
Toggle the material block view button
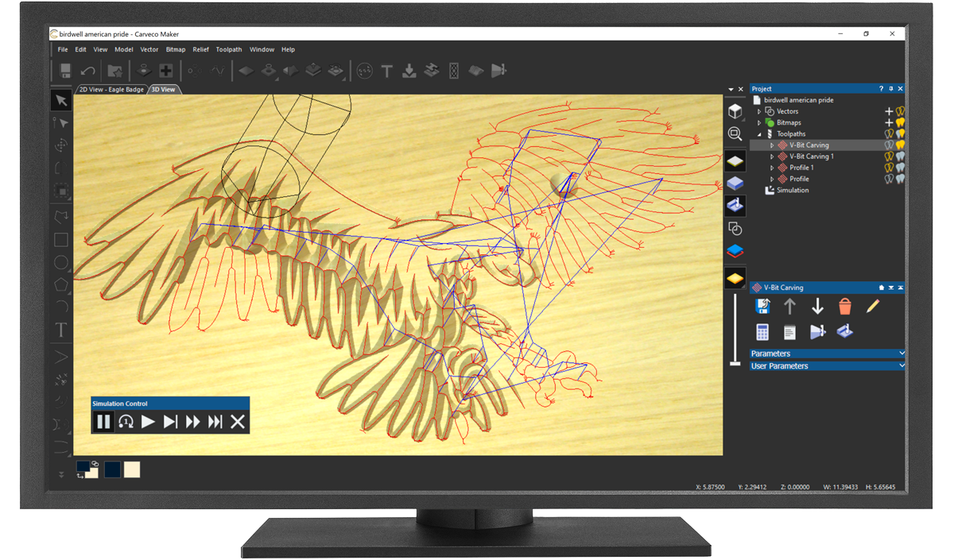tap(735, 161)
